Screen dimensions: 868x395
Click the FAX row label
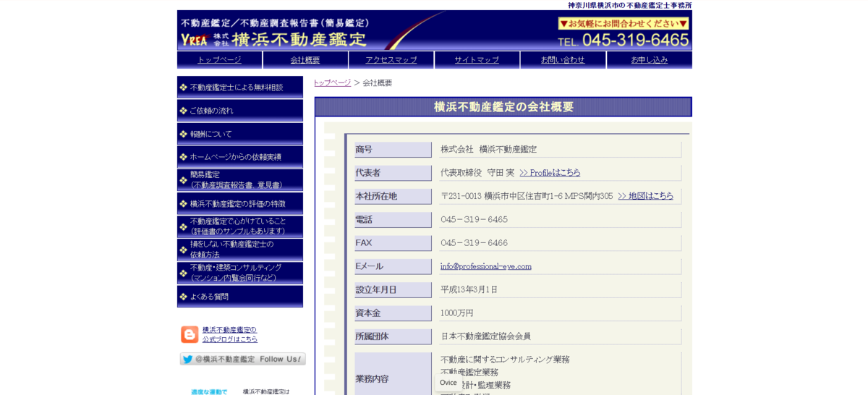(x=393, y=243)
